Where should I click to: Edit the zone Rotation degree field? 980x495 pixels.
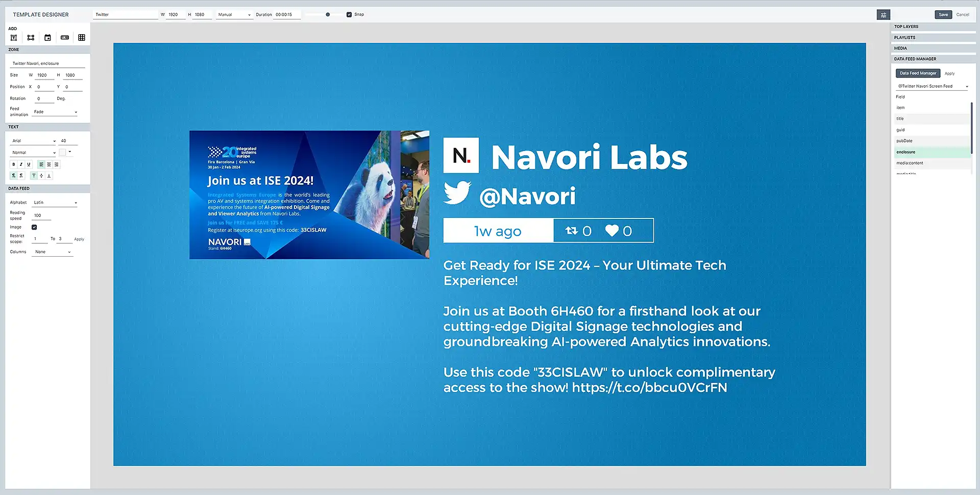[x=44, y=99]
